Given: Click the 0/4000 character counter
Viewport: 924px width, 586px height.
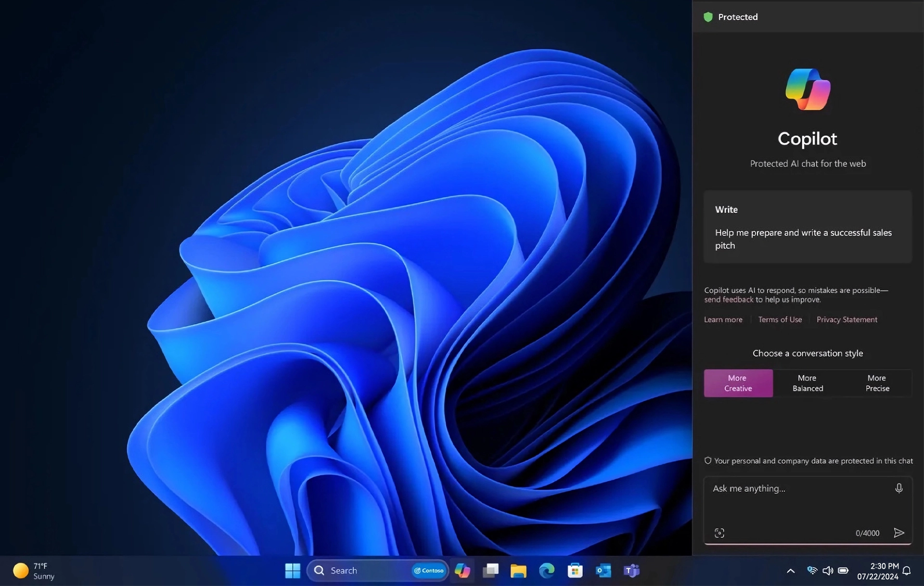Looking at the screenshot, I should 867,533.
